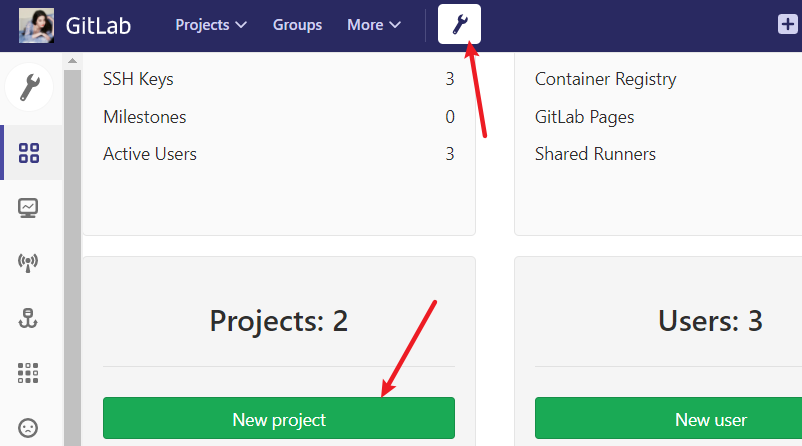Click the green New project button
The height and width of the screenshot is (446, 802).
coord(279,418)
